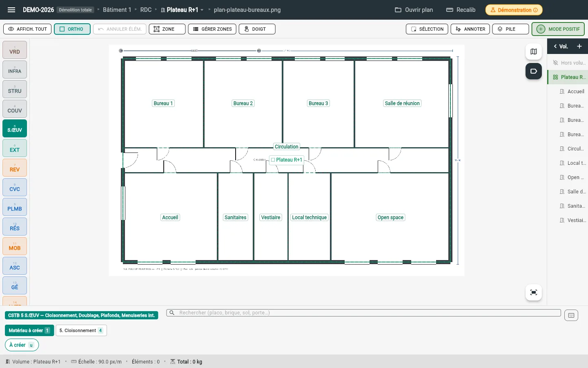Image resolution: width=588 pixels, height=368 pixels.
Task: Click the dark label tag icon button
Action: (x=534, y=71)
